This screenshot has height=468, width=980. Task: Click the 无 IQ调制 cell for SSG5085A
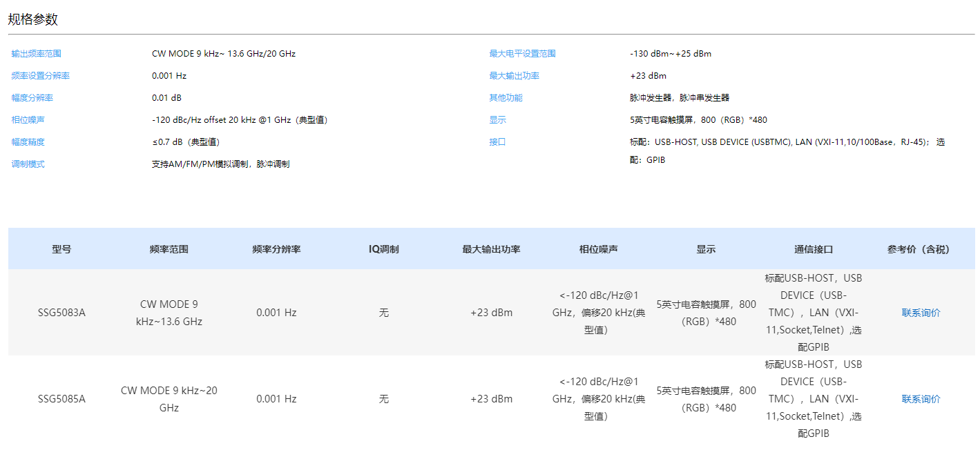tap(384, 399)
